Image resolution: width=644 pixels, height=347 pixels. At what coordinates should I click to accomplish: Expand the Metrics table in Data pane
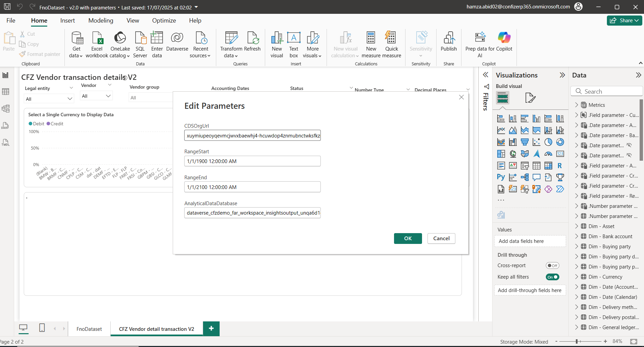(577, 105)
